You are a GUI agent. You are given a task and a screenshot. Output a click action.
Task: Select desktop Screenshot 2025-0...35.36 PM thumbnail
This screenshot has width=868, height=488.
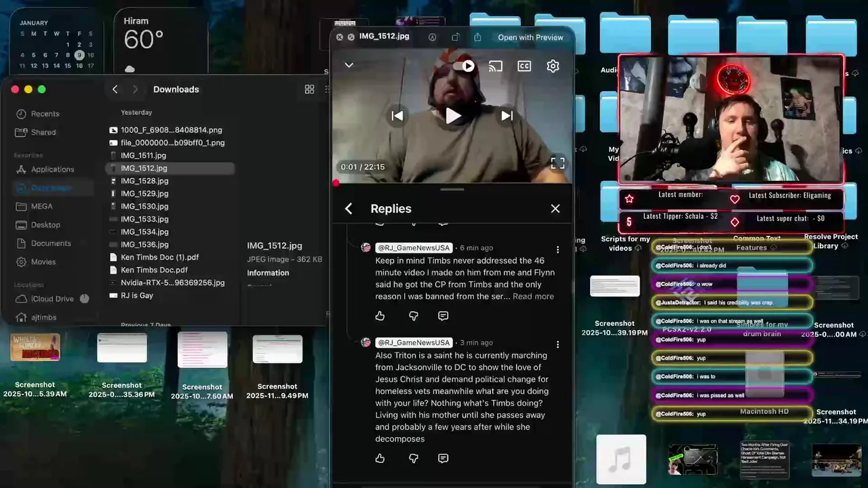click(122, 348)
